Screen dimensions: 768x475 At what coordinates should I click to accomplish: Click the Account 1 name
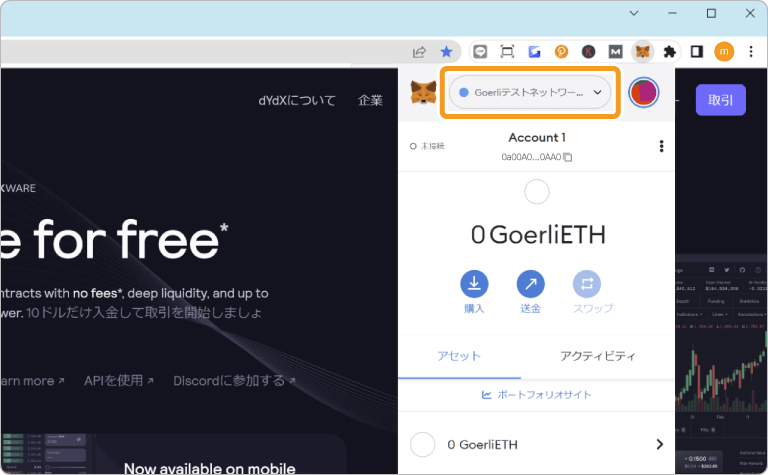[537, 138]
